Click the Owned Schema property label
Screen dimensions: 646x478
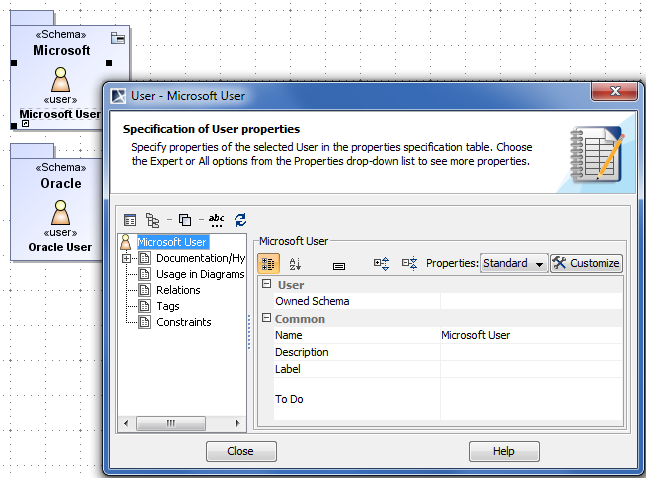coord(312,301)
